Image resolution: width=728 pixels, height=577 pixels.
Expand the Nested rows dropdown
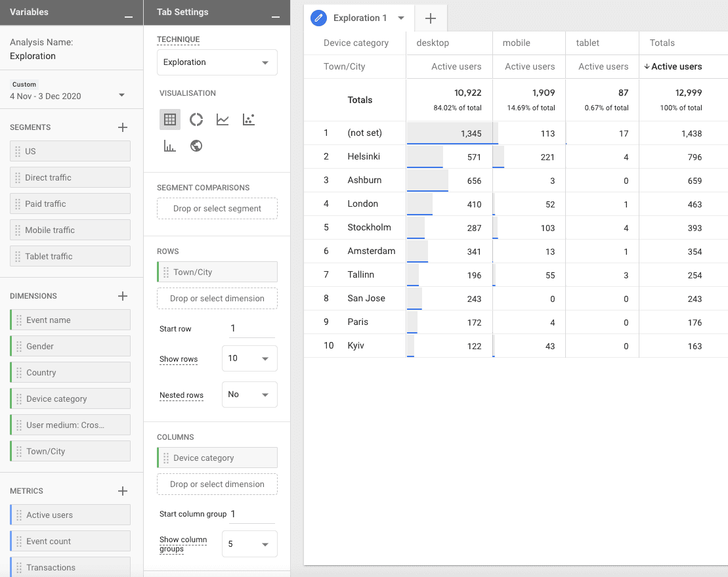[x=249, y=395]
